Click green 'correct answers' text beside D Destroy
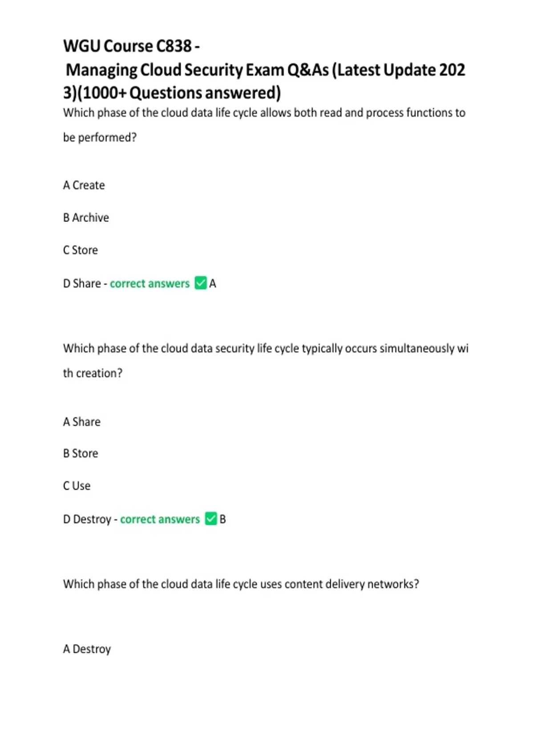This screenshot has width=534, height=756. pos(160,519)
